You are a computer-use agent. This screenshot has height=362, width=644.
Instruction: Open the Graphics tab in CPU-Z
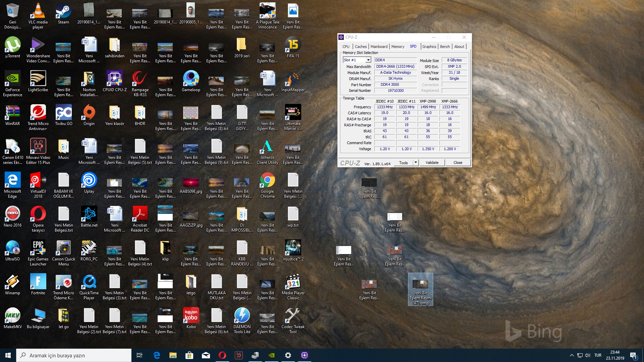[429, 47]
